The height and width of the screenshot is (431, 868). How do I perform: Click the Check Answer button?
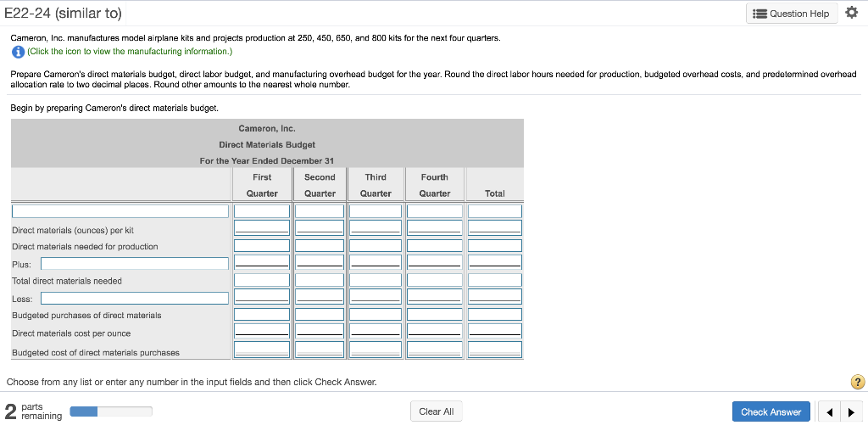[771, 412]
